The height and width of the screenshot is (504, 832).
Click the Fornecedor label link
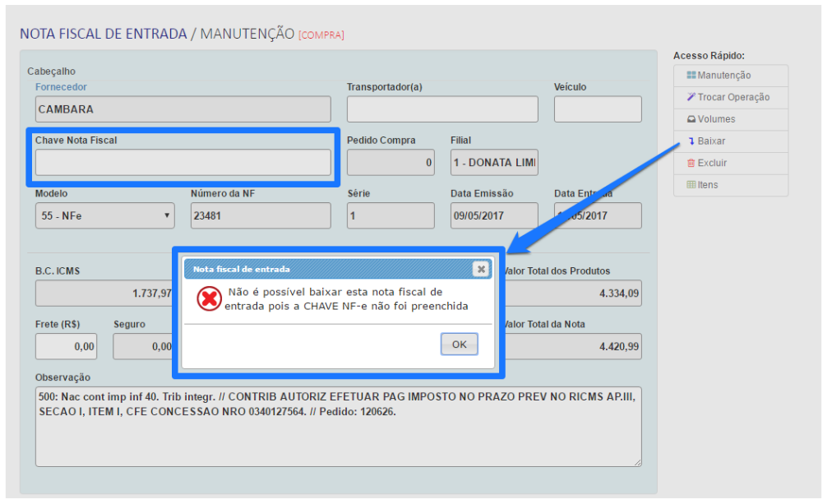click(x=61, y=87)
